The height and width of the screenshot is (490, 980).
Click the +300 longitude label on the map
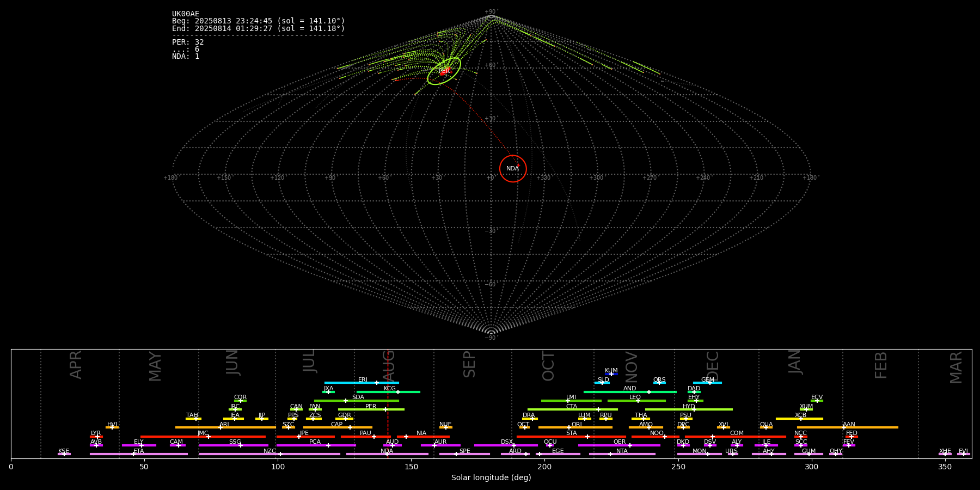596,178
